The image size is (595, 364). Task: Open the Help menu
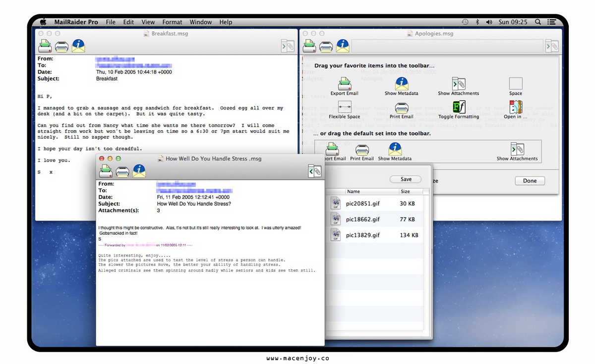tap(226, 22)
